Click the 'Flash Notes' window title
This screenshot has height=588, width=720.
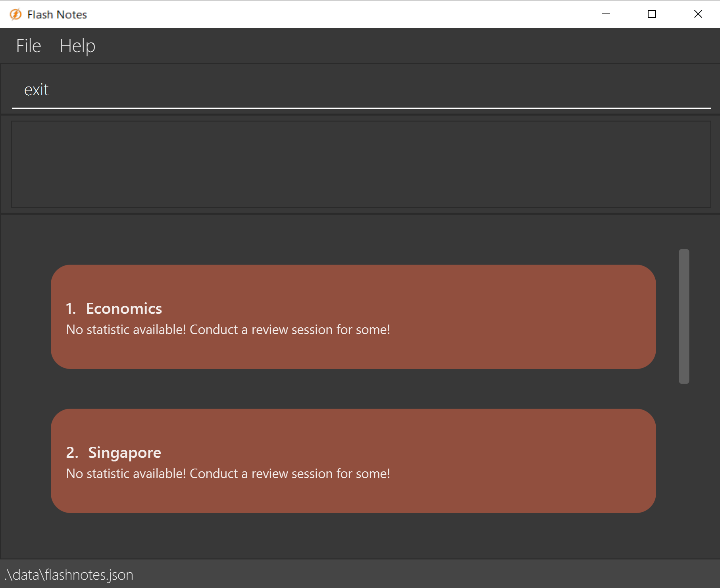57,15
